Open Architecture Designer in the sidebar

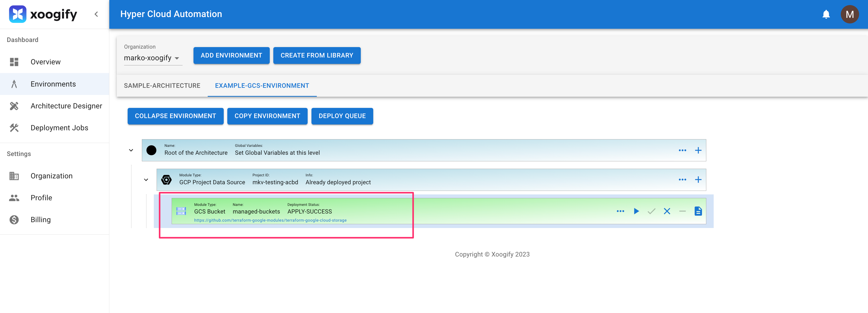66,106
